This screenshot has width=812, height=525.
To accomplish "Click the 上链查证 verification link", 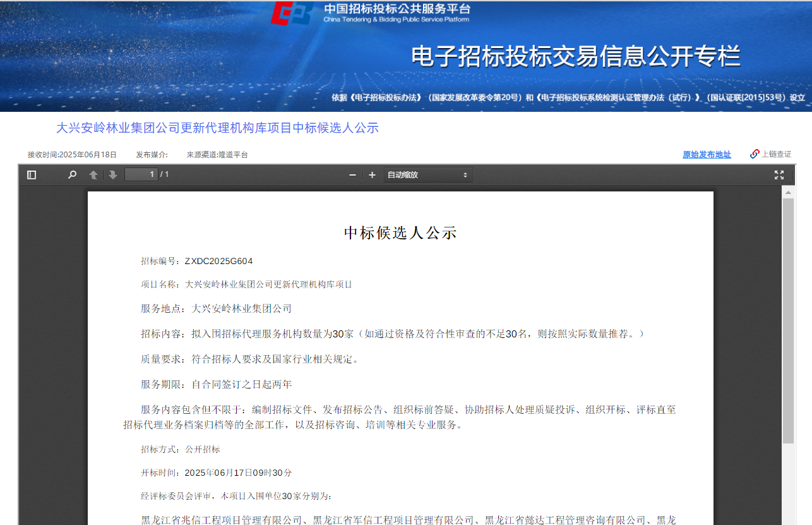I will click(x=776, y=154).
